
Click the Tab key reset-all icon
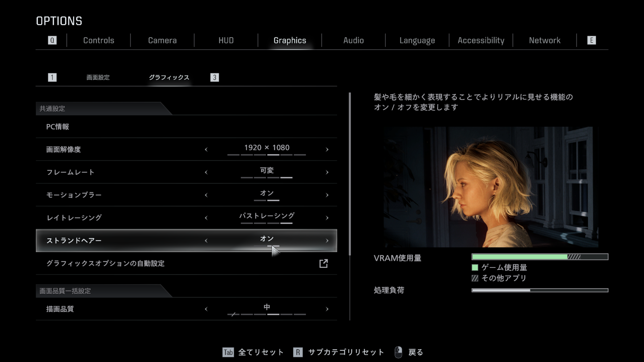(228, 352)
